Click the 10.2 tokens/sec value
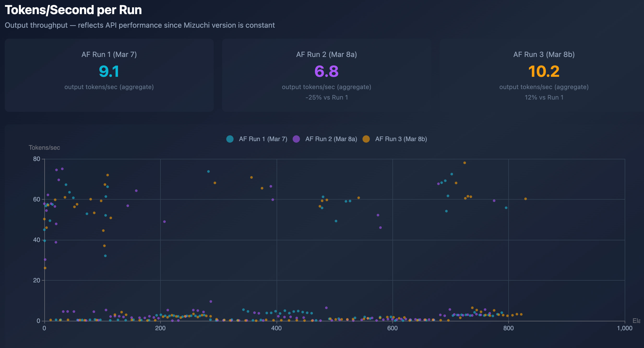 544,71
